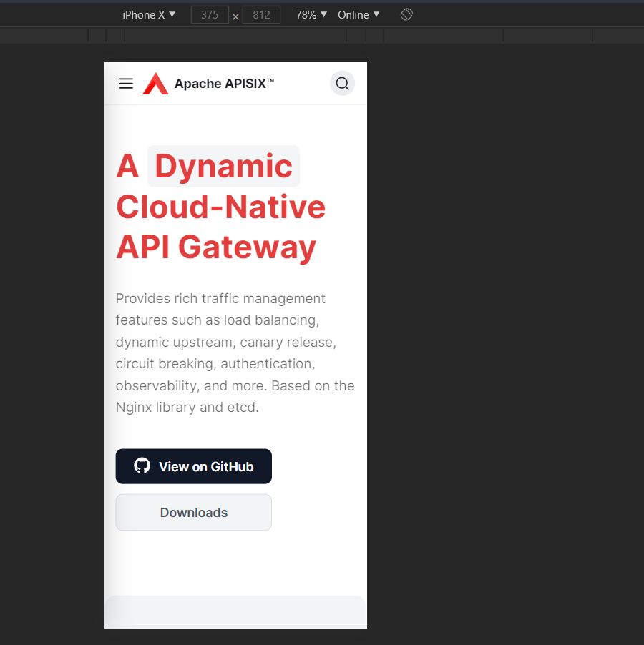
Task: Open the hamburger navigation menu
Action: tap(126, 84)
